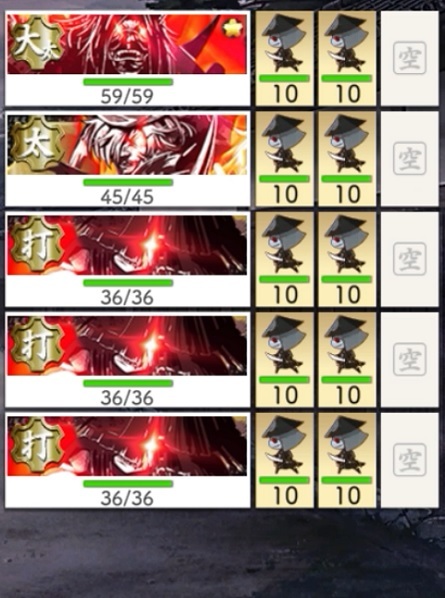The width and height of the screenshot is (445, 598).
Task: Click the 太 type badge on second row
Action: pos(36,145)
